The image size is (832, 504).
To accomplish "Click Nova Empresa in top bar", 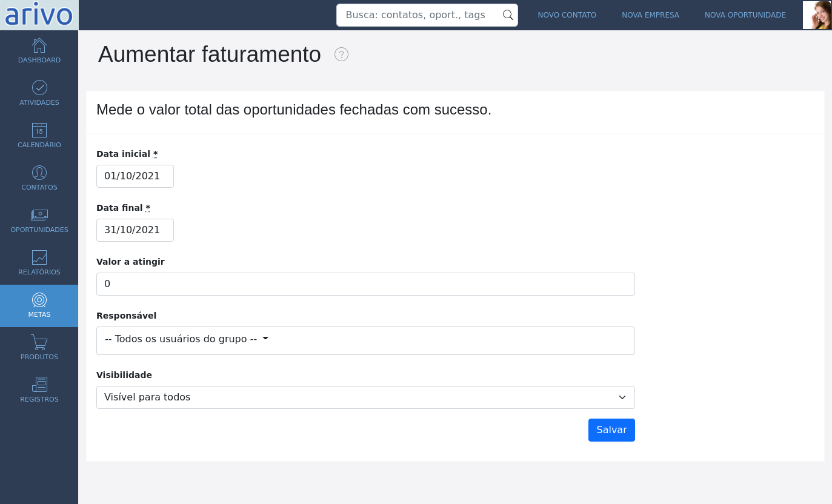I will [x=650, y=15].
